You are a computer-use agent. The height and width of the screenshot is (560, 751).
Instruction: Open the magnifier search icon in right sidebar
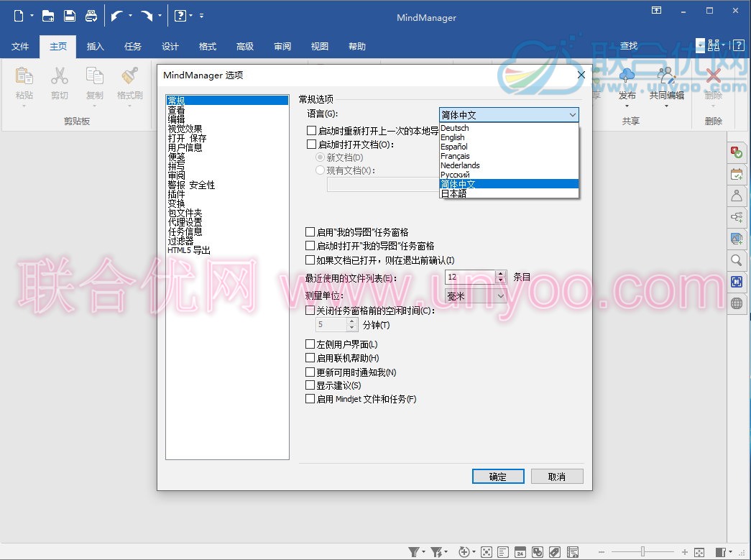pos(737,260)
